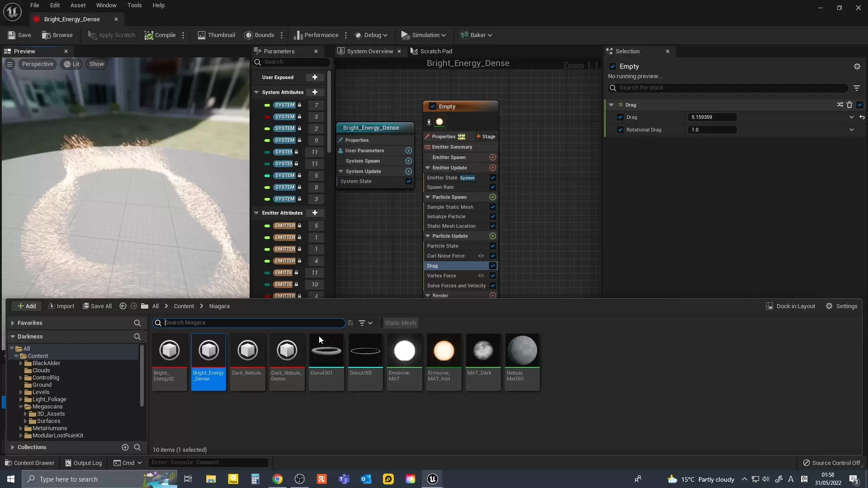Click the Compile toolbar icon
The width and height of the screenshot is (868, 488).
click(149, 35)
